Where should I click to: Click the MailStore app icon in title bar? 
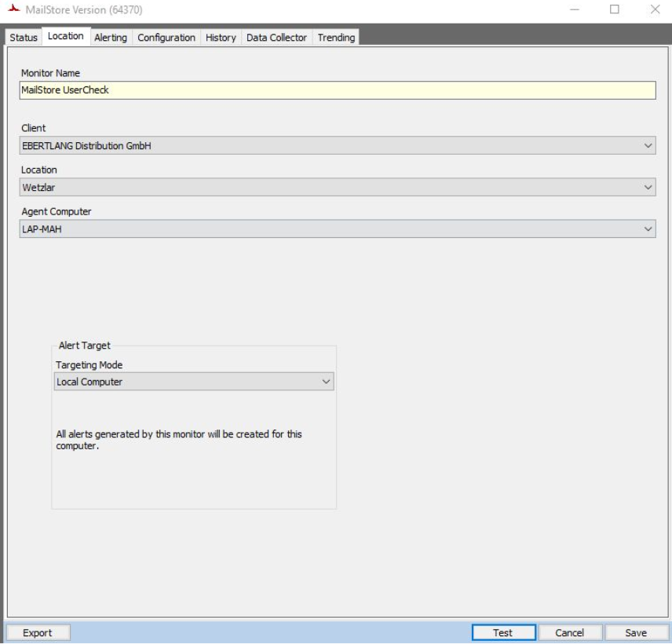(x=13, y=10)
